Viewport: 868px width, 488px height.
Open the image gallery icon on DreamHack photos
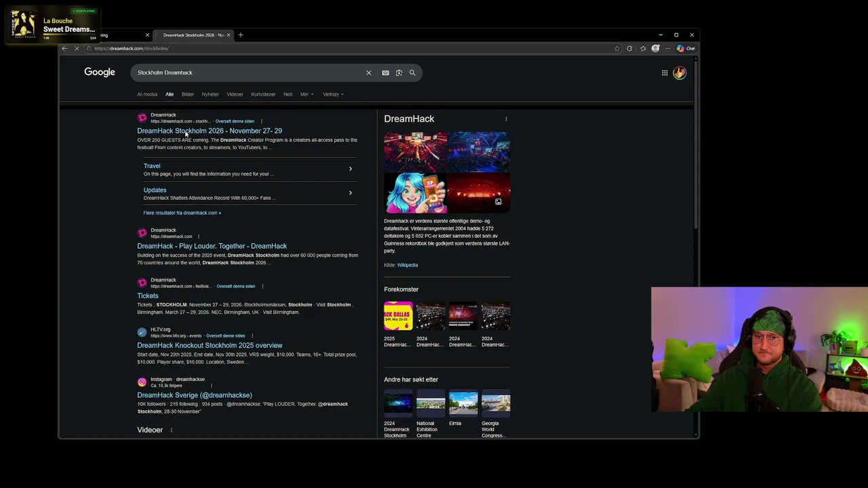pos(498,201)
